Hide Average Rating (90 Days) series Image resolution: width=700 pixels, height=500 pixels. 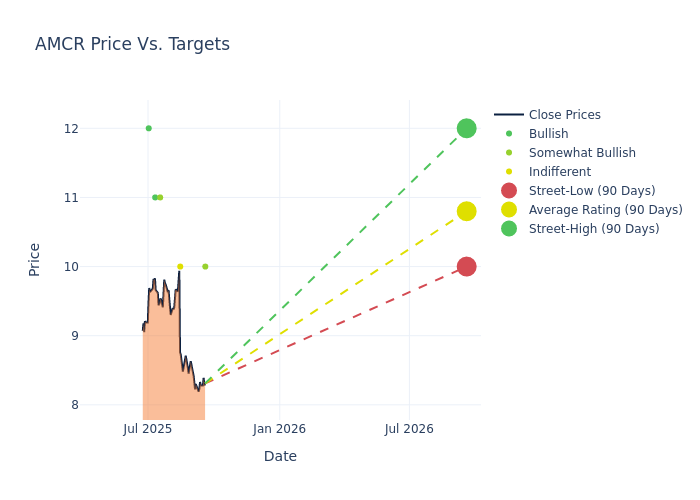[x=605, y=210]
